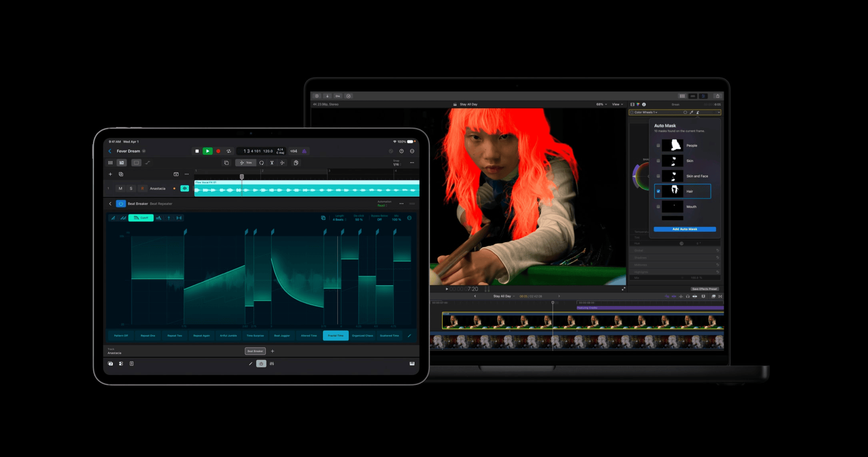
Task: Start recording with the red Record button
Action: pos(218,151)
